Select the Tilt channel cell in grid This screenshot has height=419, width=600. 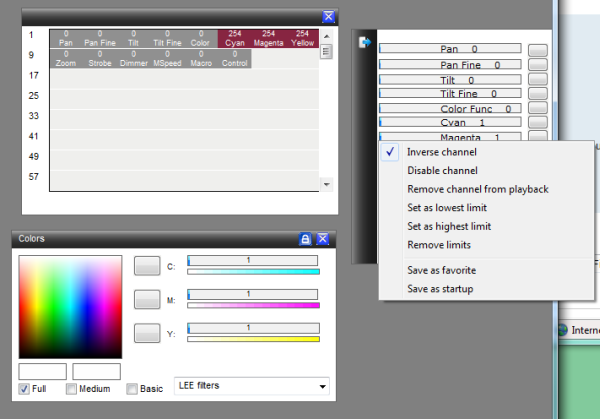point(134,39)
